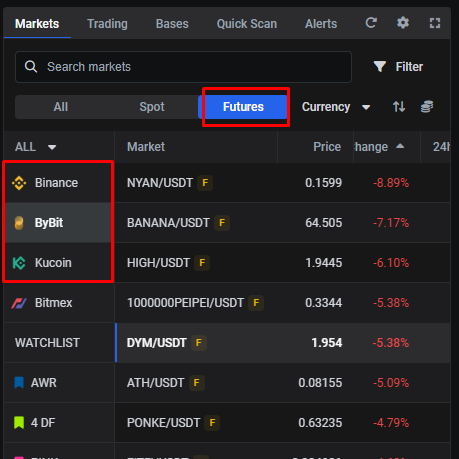Open the ALL exchanges dropdown
Image resolution: width=459 pixels, height=459 pixels.
[36, 147]
